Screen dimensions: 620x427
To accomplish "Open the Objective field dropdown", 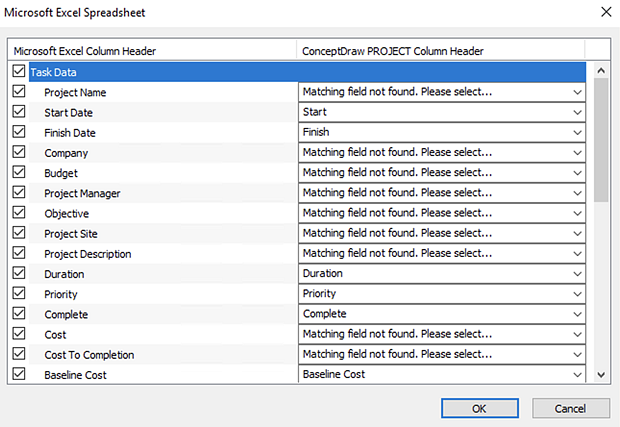I will (x=442, y=213).
